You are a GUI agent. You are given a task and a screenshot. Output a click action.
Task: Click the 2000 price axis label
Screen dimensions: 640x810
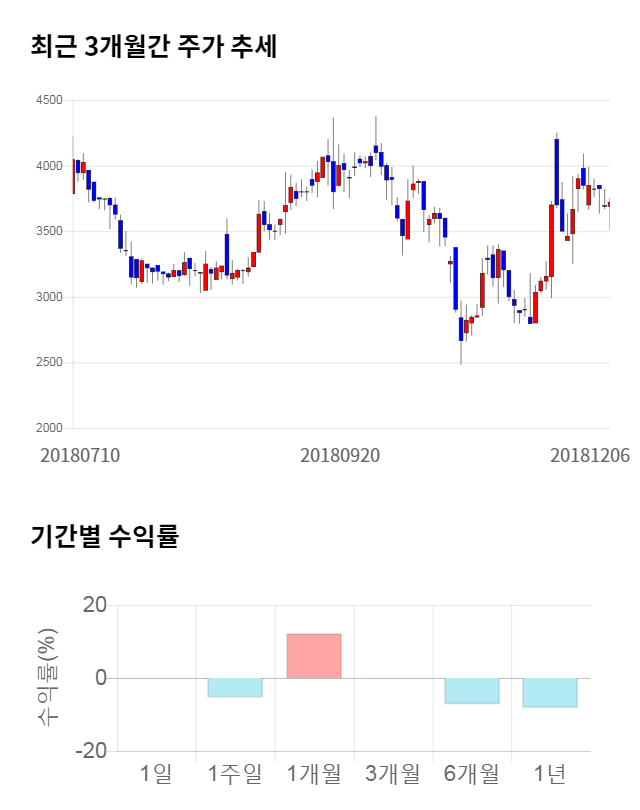pyautogui.click(x=48, y=429)
